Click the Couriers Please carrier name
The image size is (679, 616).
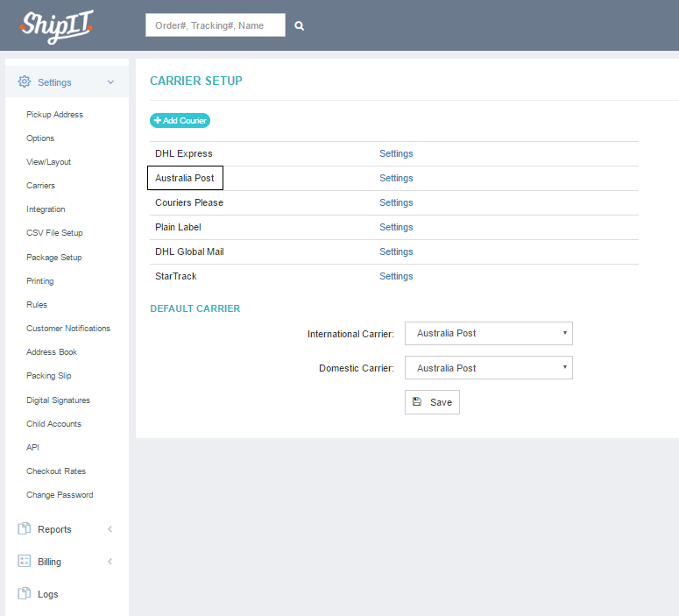[x=189, y=202]
